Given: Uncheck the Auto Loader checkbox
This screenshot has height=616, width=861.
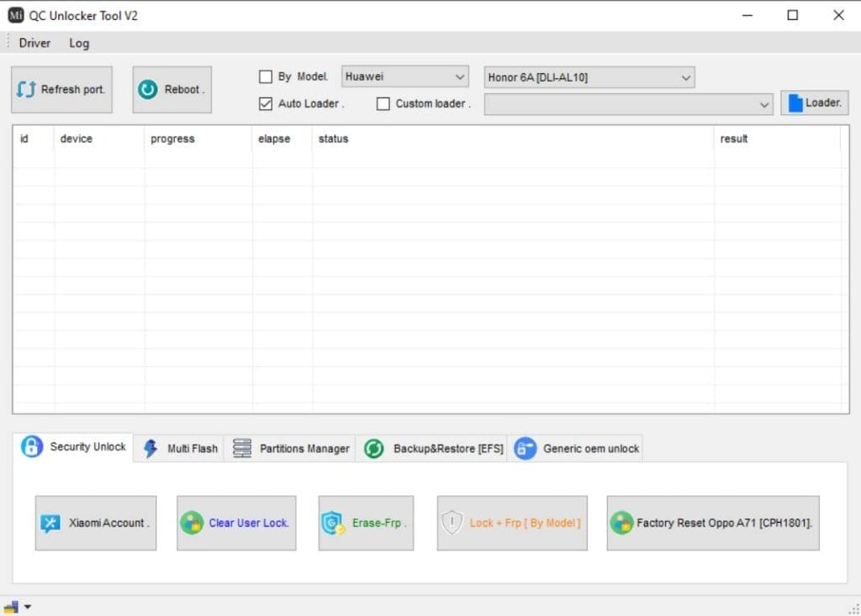Looking at the screenshot, I should 266,104.
